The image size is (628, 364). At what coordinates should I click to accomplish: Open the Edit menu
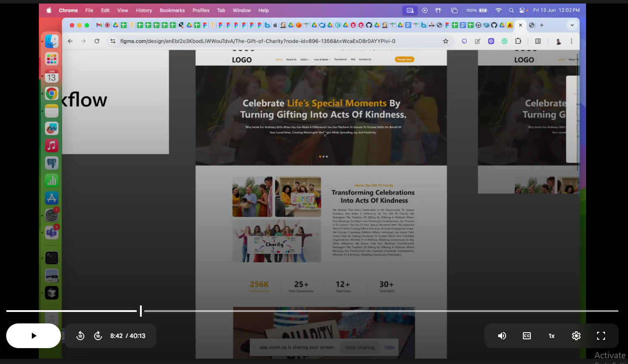pos(105,10)
